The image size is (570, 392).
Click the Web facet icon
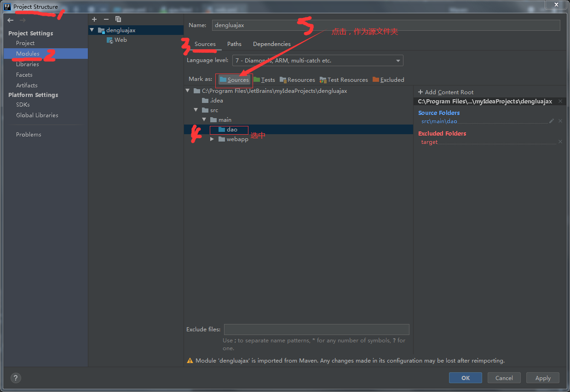(x=110, y=40)
